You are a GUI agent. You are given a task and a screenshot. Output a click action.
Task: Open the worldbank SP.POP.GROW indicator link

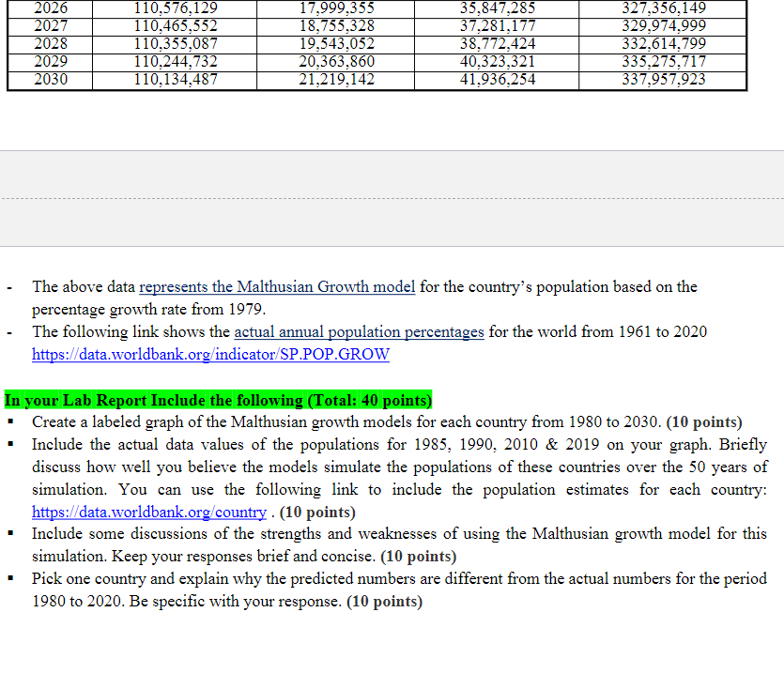pos(210,354)
